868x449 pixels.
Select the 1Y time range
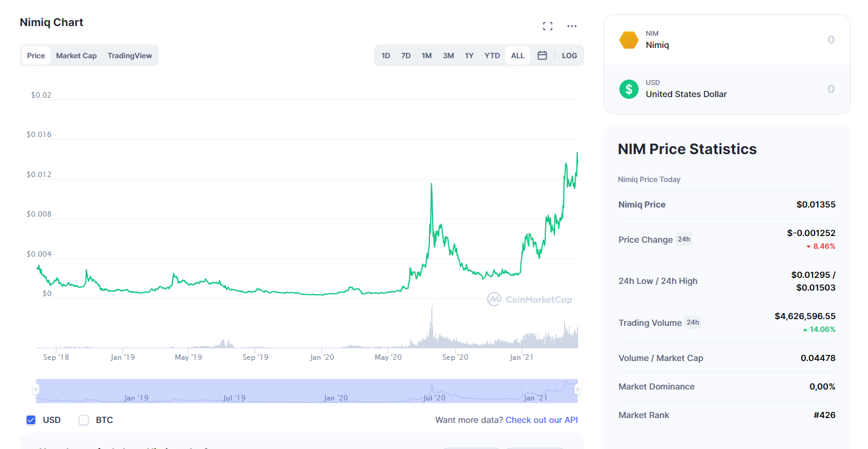(469, 55)
